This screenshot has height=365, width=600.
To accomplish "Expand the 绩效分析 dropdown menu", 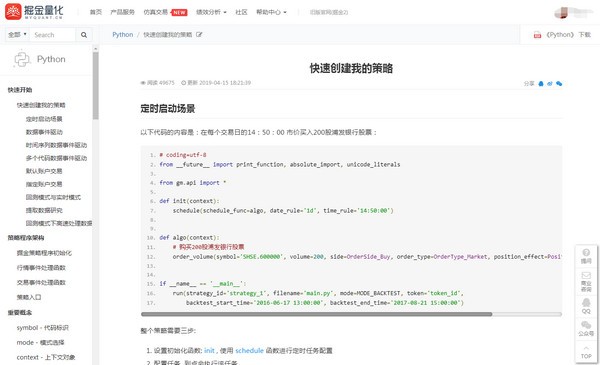I will 211,12.
